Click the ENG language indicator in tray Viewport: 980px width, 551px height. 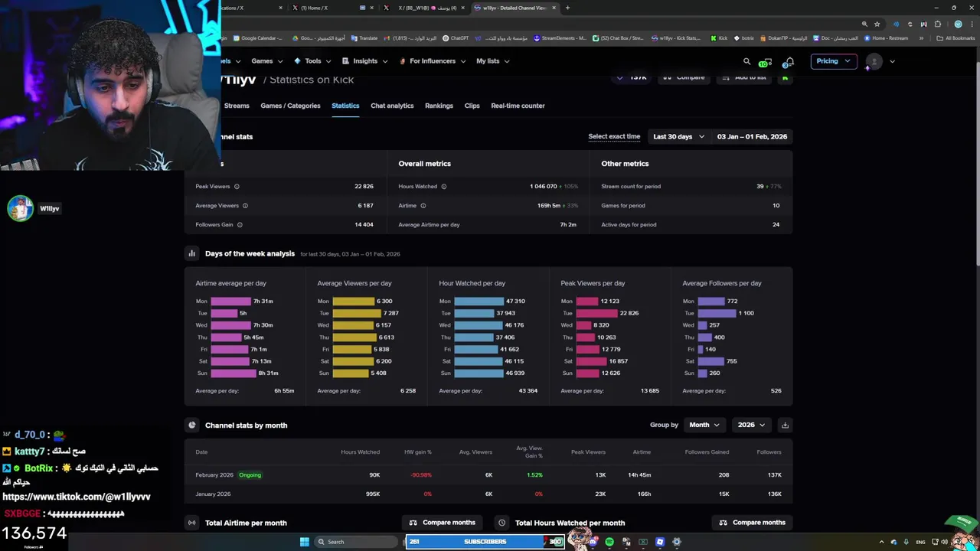point(920,542)
